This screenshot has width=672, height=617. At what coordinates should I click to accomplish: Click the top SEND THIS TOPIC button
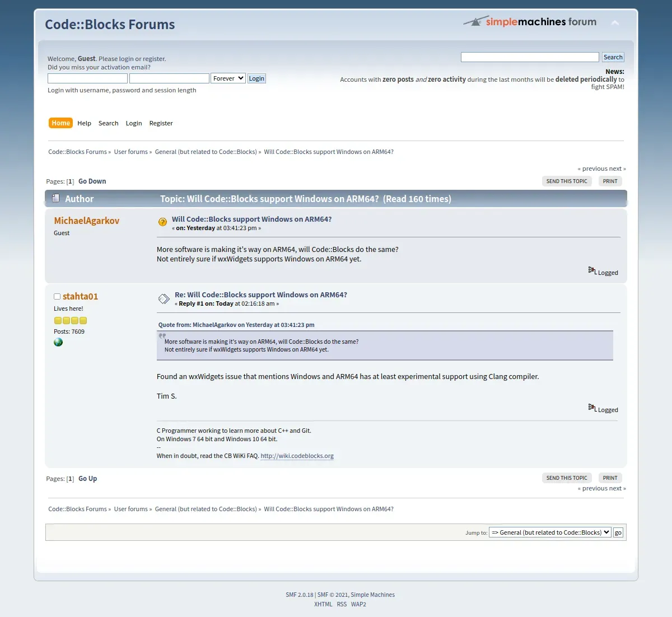[567, 181]
